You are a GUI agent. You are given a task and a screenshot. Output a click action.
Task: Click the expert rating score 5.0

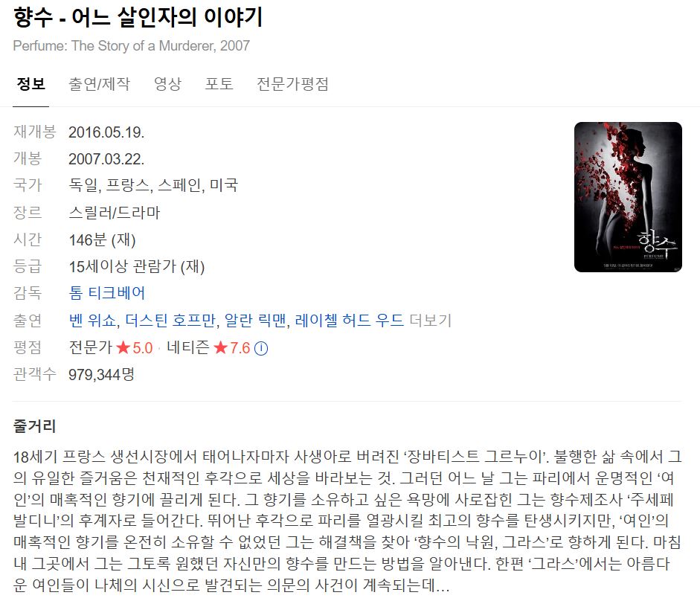[142, 348]
